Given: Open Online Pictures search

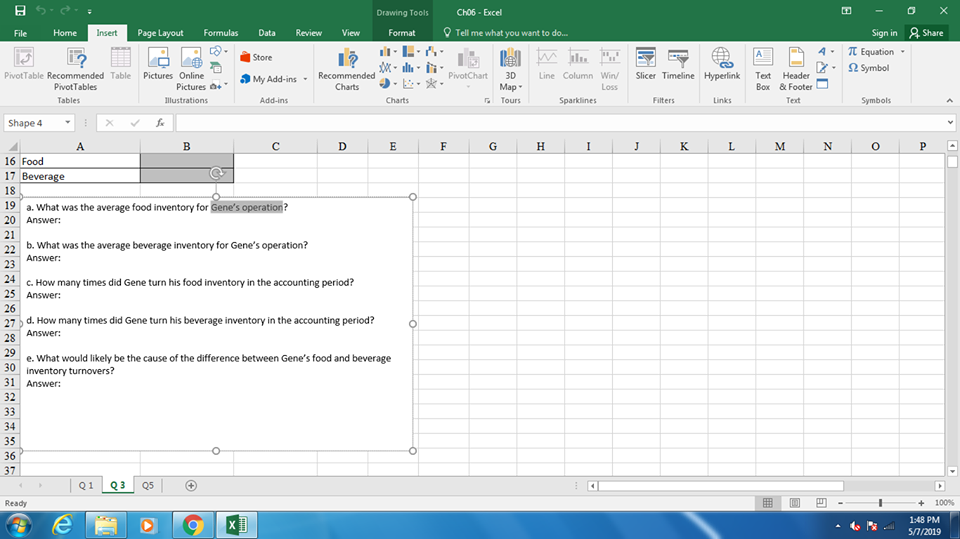Looking at the screenshot, I should (191, 69).
